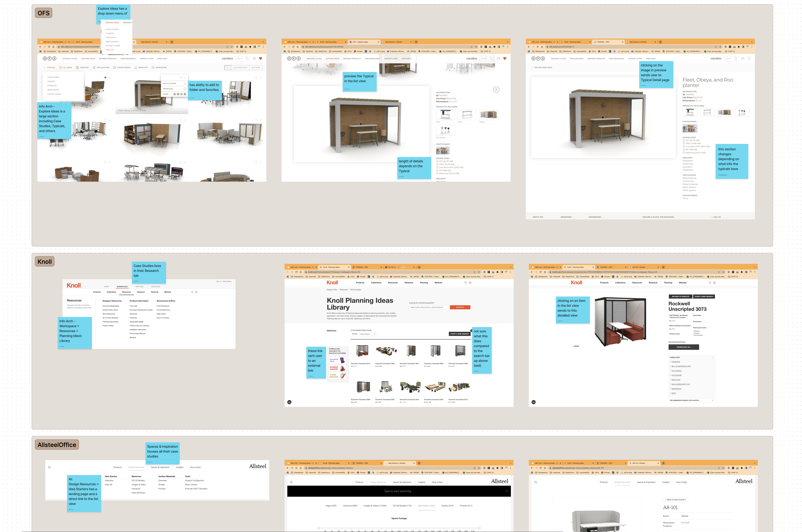This screenshot has width=802, height=532.
Task: Click the plus icon next to Add to Folder
Action: click(x=185, y=83)
